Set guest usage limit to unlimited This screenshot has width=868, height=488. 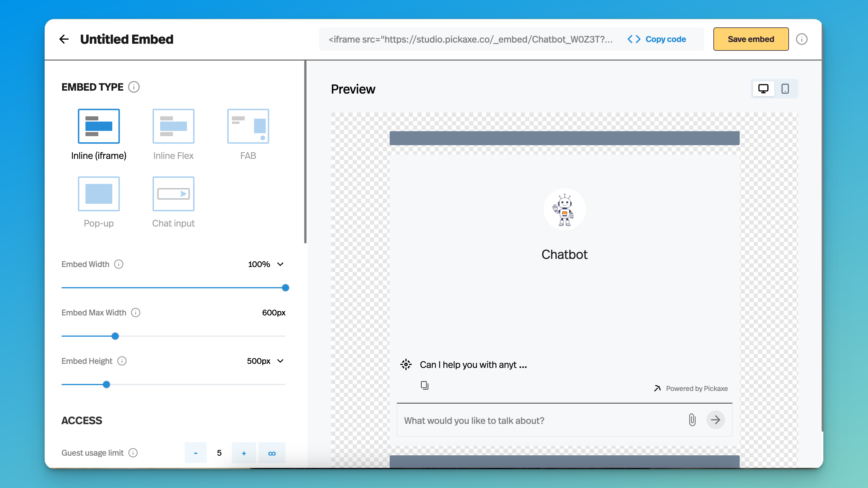pos(272,453)
